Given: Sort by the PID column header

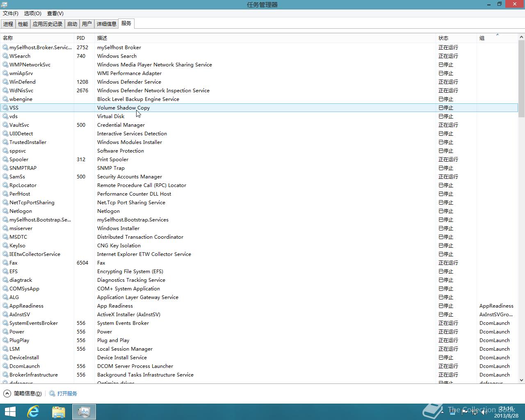Looking at the screenshot, I should pyautogui.click(x=84, y=38).
